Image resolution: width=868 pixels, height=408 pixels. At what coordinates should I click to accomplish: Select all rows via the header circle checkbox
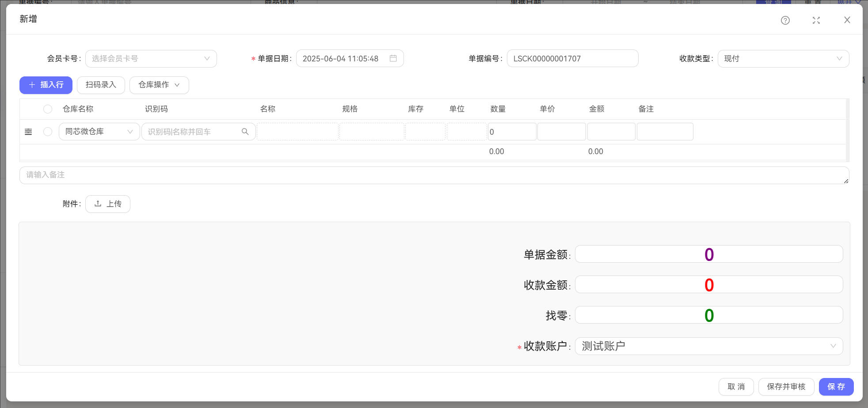click(x=48, y=109)
